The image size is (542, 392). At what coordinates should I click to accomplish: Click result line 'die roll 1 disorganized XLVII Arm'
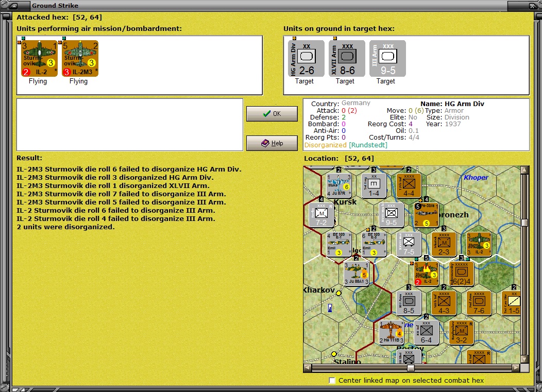click(113, 185)
